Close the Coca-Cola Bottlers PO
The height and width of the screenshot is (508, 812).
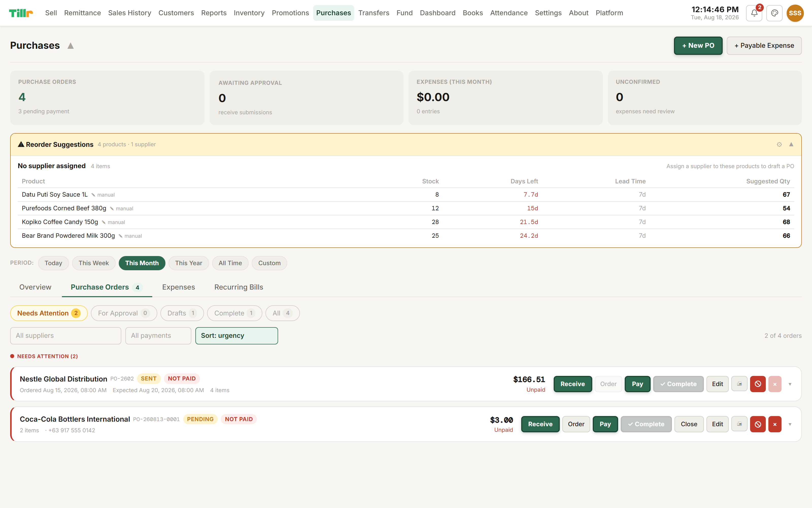click(689, 424)
